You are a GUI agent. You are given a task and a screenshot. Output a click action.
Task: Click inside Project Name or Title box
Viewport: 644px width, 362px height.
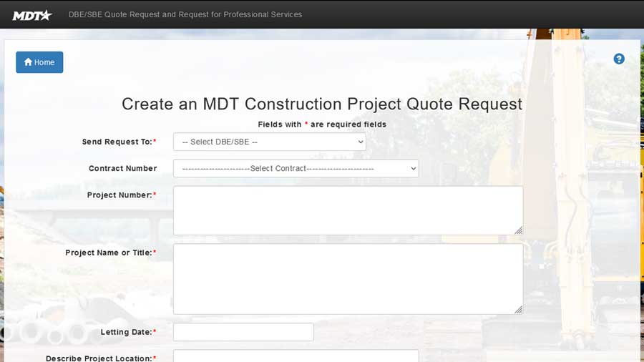tap(348, 278)
